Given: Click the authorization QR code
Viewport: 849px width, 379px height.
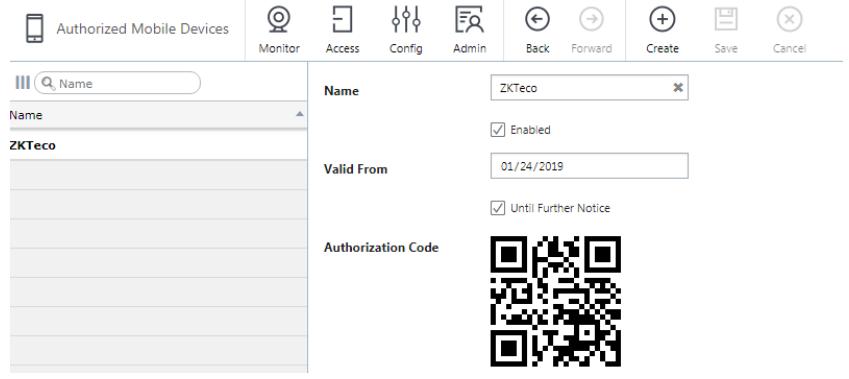Looking at the screenshot, I should click(556, 302).
